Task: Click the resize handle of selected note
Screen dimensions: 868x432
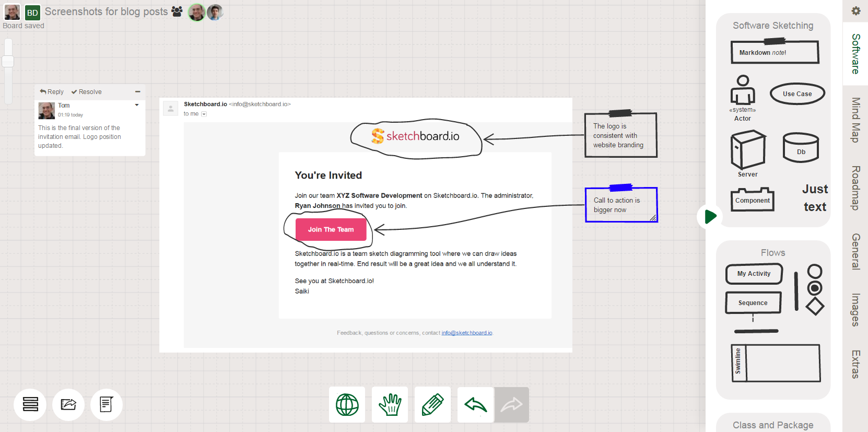Action: tap(653, 218)
